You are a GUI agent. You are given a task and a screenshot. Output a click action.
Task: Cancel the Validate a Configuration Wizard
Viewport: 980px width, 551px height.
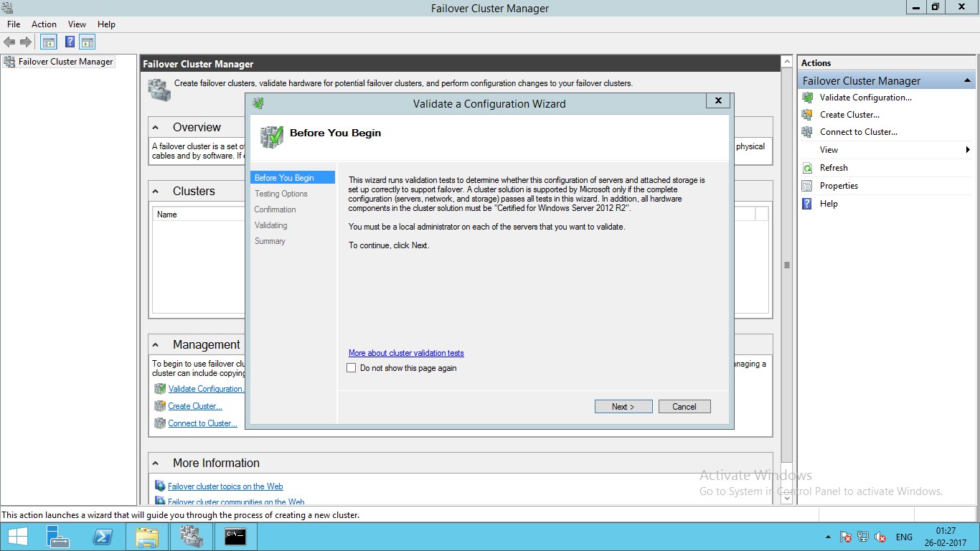(x=684, y=407)
